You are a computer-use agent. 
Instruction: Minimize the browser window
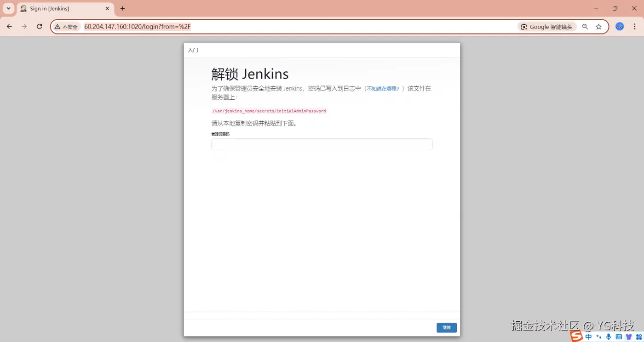coord(596,8)
